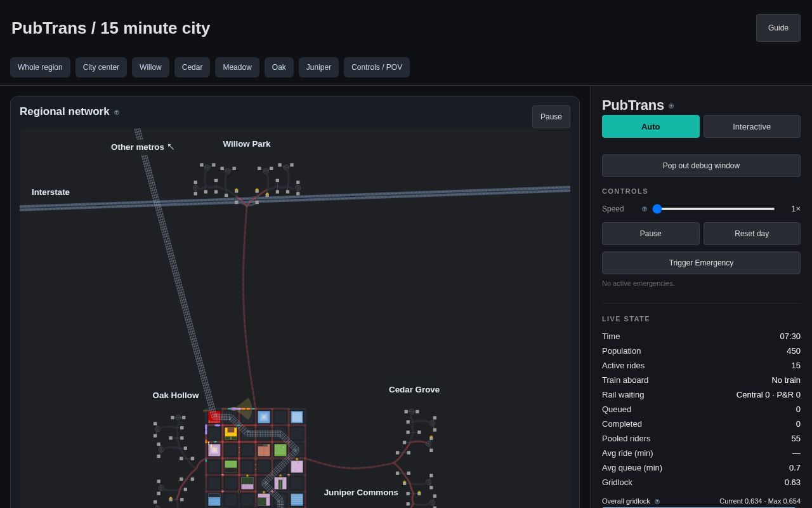Click the info icon next to Overall gridlock
Screen dimensions: 812x508
(657, 502)
